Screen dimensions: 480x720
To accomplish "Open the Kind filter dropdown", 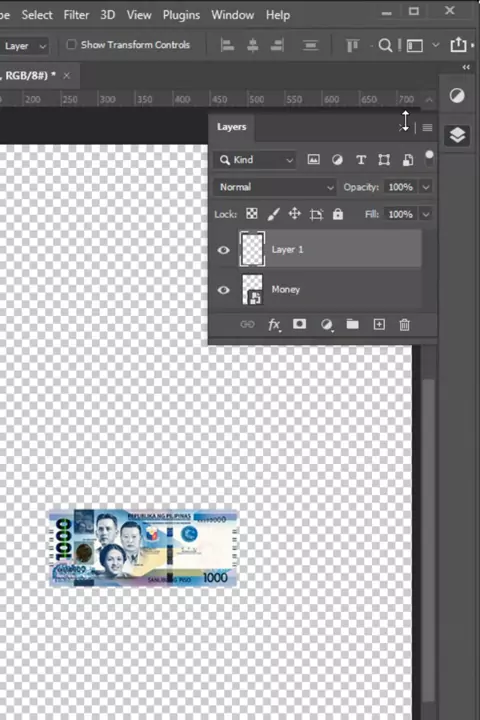I will 256,160.
